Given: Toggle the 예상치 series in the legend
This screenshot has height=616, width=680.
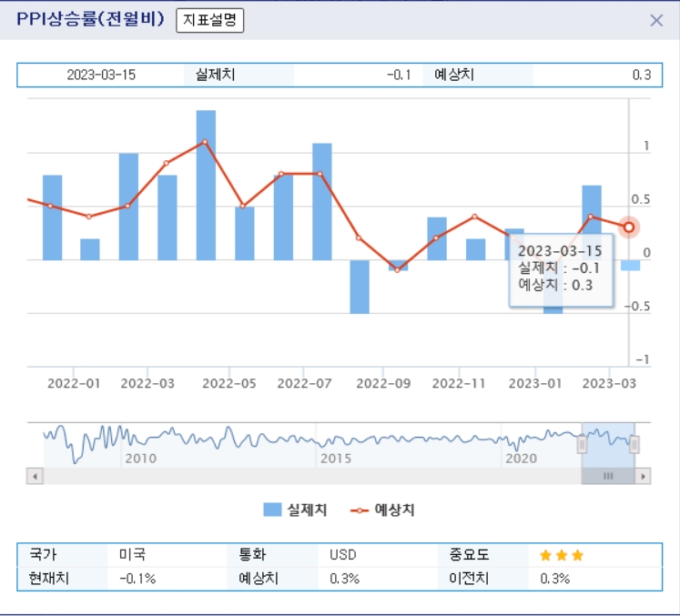Looking at the screenshot, I should tap(382, 510).
